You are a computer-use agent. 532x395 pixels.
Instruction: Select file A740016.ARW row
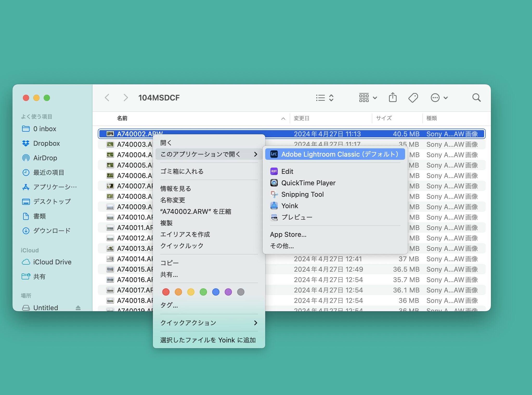tap(291, 280)
